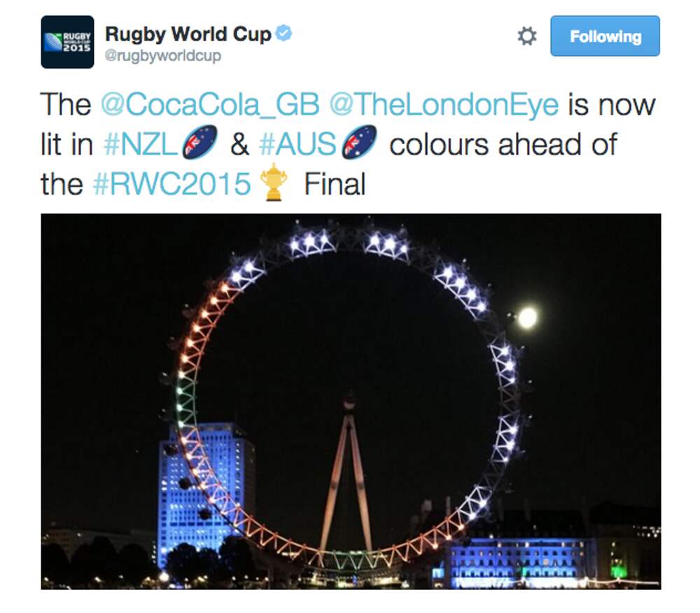Image resolution: width=700 pixels, height=613 pixels.
Task: Open the @TheLondonEye mention
Action: click(x=444, y=105)
